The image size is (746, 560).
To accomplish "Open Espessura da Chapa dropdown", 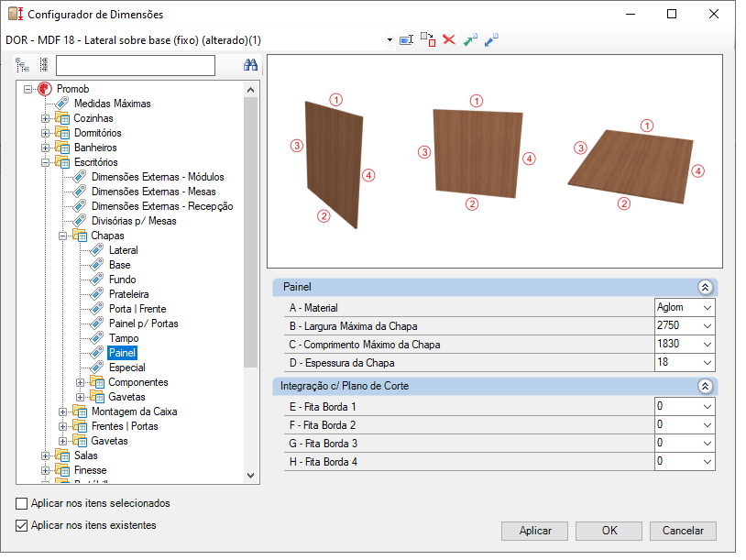I will pos(708,363).
